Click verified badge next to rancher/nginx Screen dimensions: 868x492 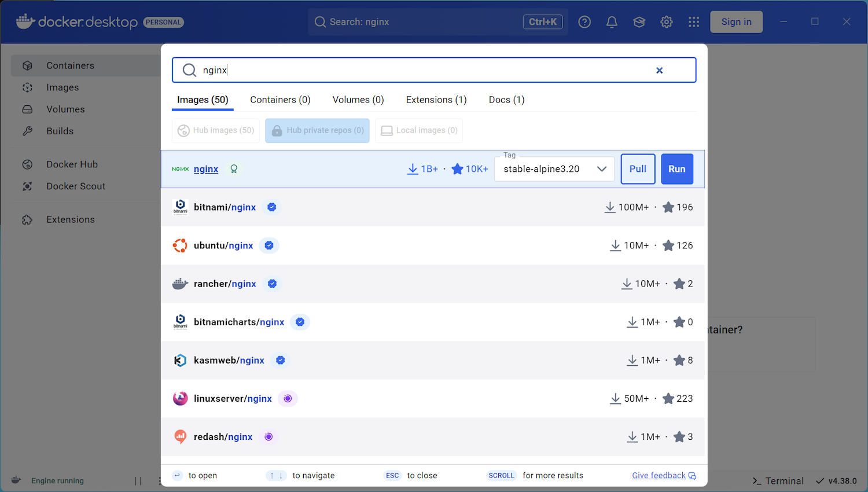(x=273, y=284)
